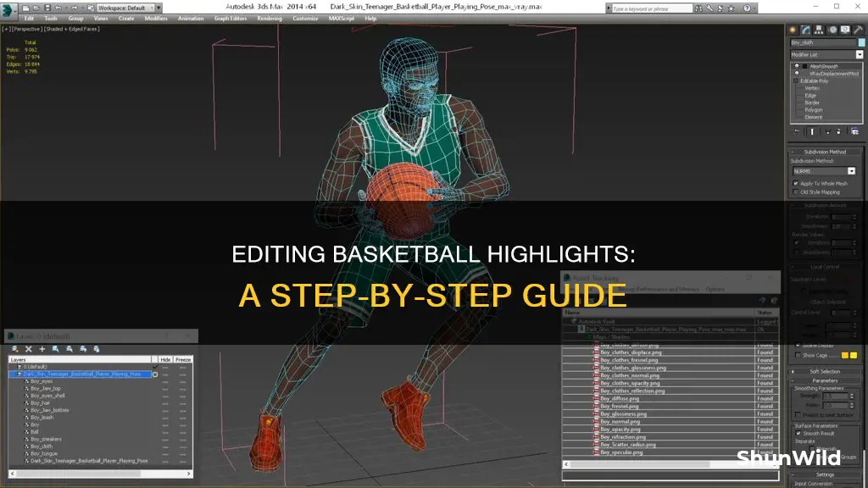The image size is (868, 488).
Task: Collapse the Editable Poly stack entry
Action: click(797, 80)
